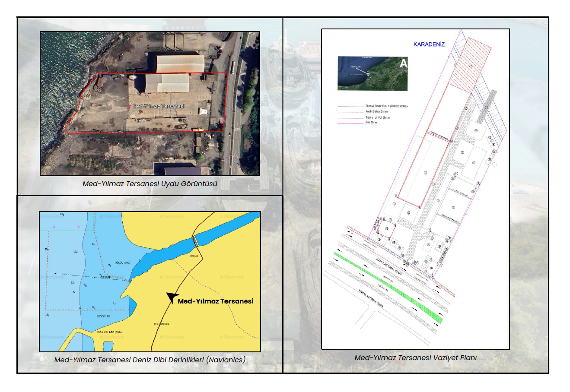Image resolution: width=570 pixels, height=392 pixels.
Task: Open the Med-Yılmaz Tersanesi satellite photo
Action: (x=150, y=104)
